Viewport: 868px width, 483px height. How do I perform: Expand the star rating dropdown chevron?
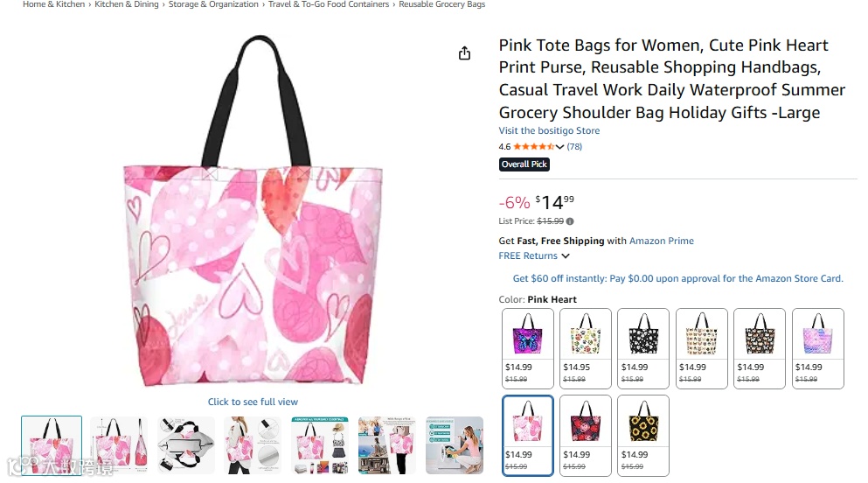559,147
